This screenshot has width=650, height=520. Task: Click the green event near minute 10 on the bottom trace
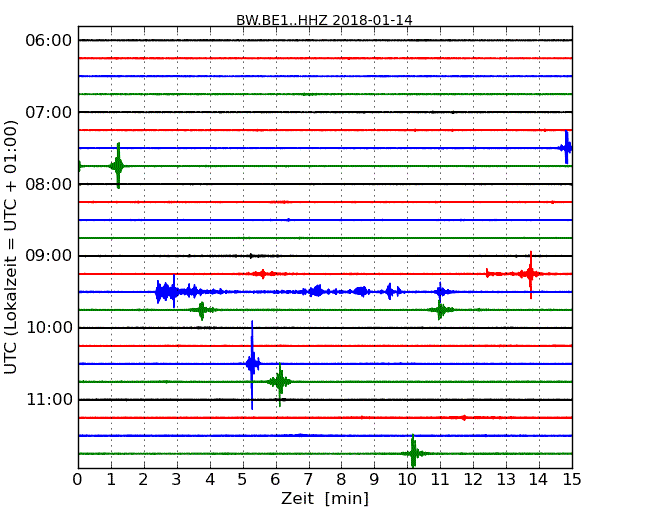tap(413, 453)
